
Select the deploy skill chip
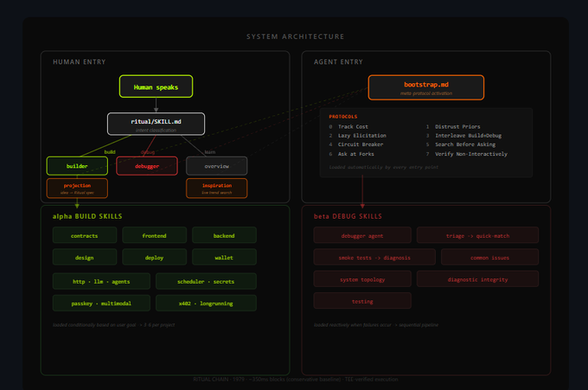coord(154,257)
